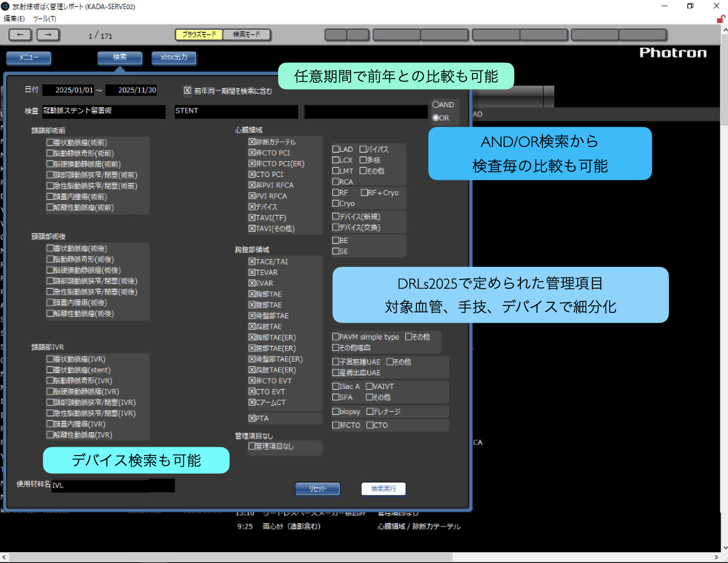Check the LMT checkbox
The width and height of the screenshot is (728, 563).
336,171
